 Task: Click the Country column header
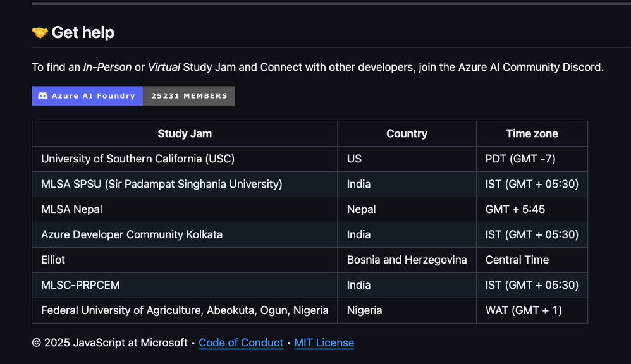pyautogui.click(x=407, y=133)
